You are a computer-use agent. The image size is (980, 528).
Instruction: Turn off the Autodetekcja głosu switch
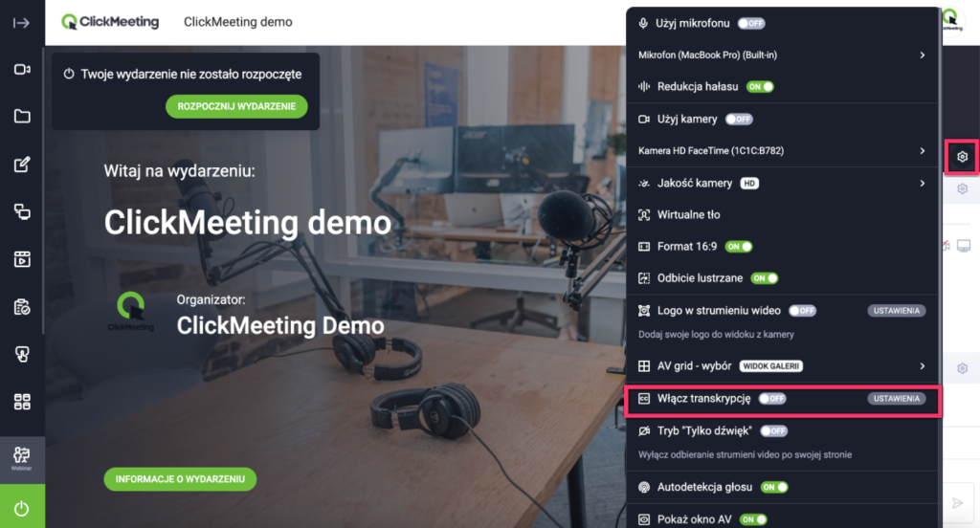pos(774,488)
